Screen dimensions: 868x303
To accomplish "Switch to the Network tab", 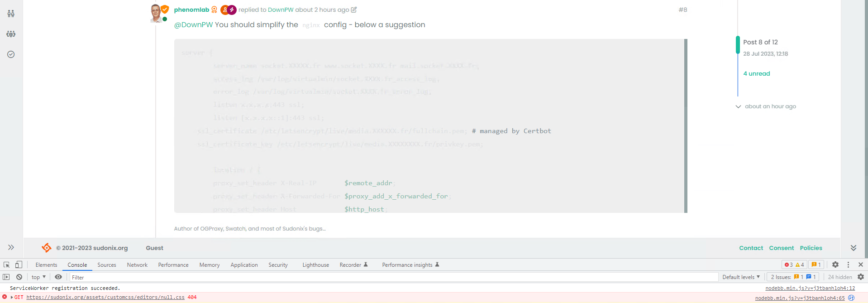I will pyautogui.click(x=137, y=265).
